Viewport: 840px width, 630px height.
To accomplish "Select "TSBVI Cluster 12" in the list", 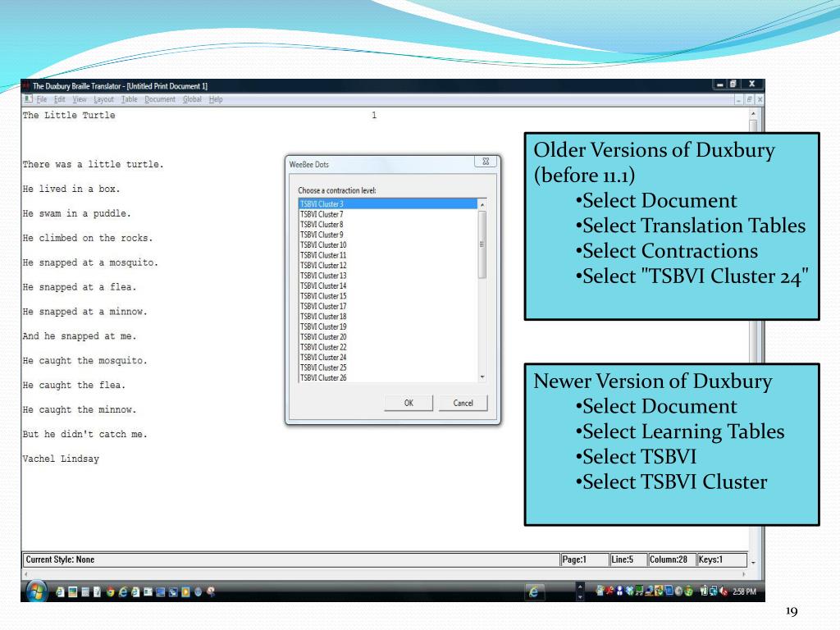I will coord(388,265).
